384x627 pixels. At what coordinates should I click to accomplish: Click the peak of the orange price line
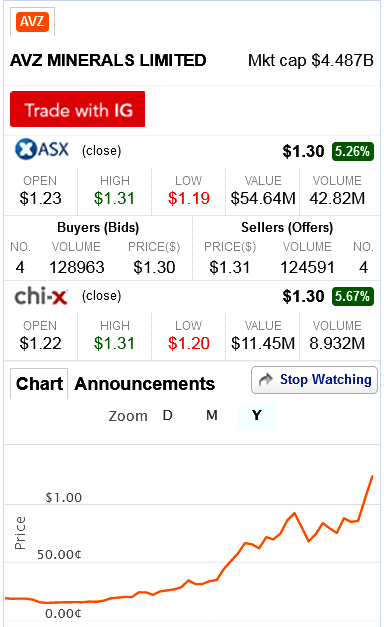[372, 476]
